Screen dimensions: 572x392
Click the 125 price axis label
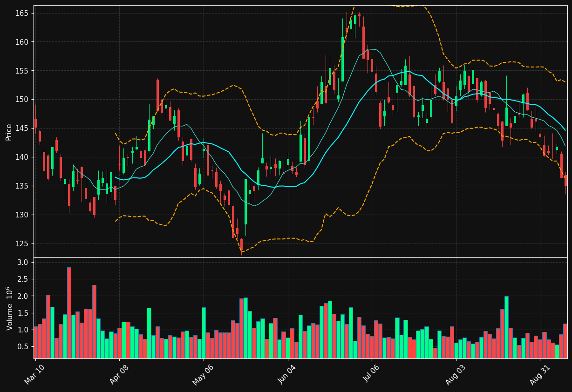(21, 244)
